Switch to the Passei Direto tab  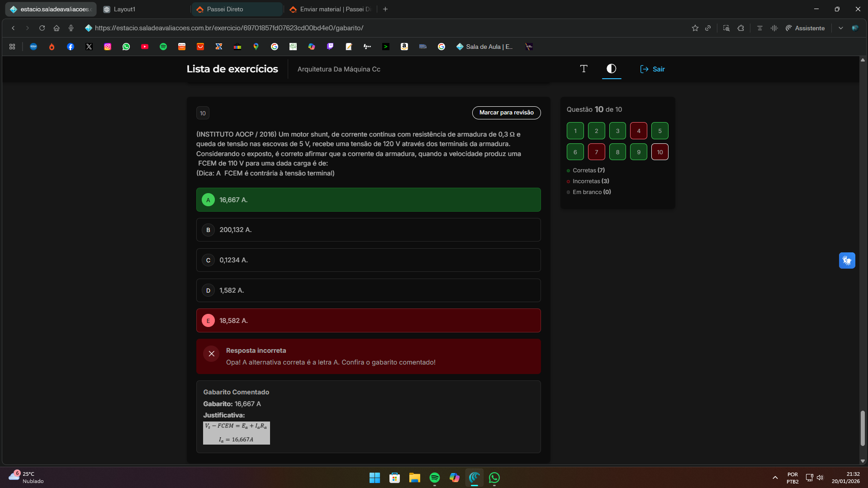tap(237, 9)
